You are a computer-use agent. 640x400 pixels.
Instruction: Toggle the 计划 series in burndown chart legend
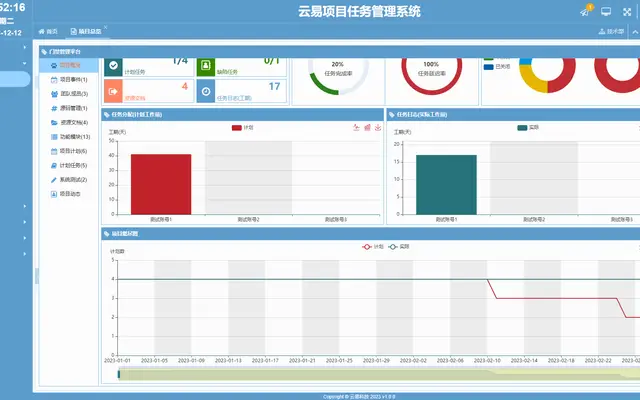click(373, 247)
